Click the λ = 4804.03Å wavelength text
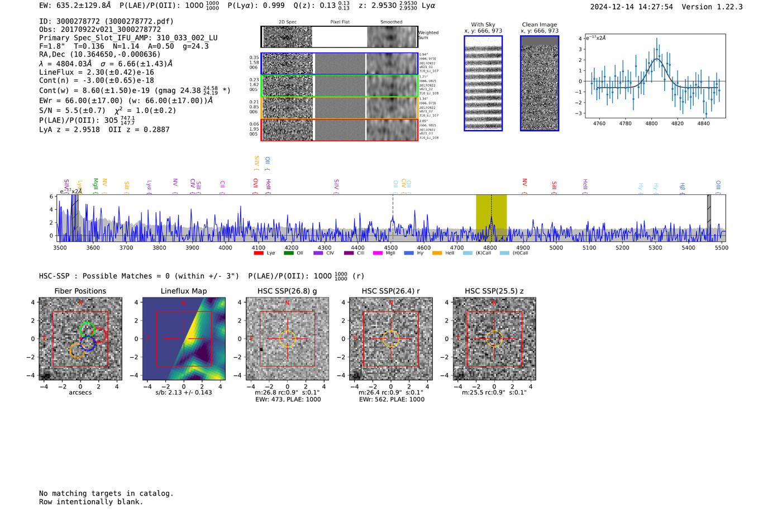Image resolution: width=782 pixels, height=532 pixels. pos(65,64)
